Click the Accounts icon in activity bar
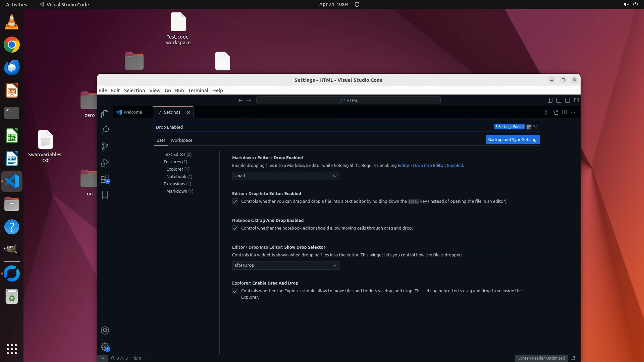 [105, 330]
